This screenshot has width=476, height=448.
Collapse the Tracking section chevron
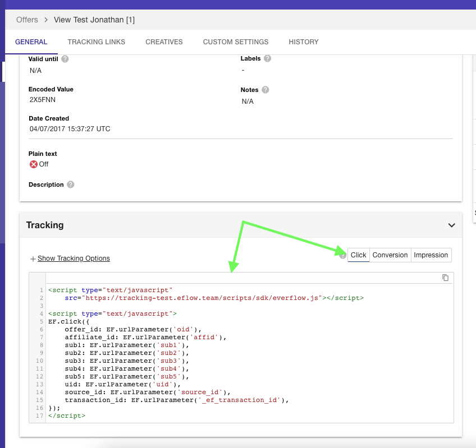pyautogui.click(x=451, y=225)
